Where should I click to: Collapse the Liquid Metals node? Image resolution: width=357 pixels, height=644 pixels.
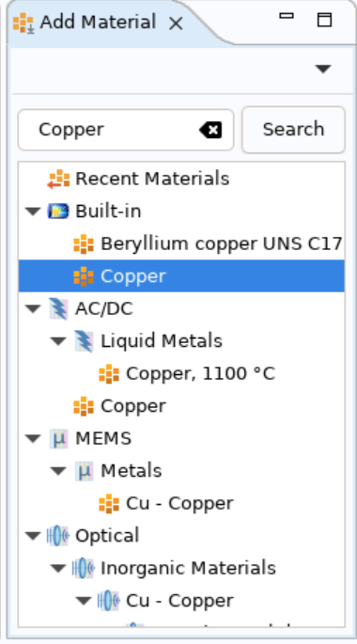[58, 341]
